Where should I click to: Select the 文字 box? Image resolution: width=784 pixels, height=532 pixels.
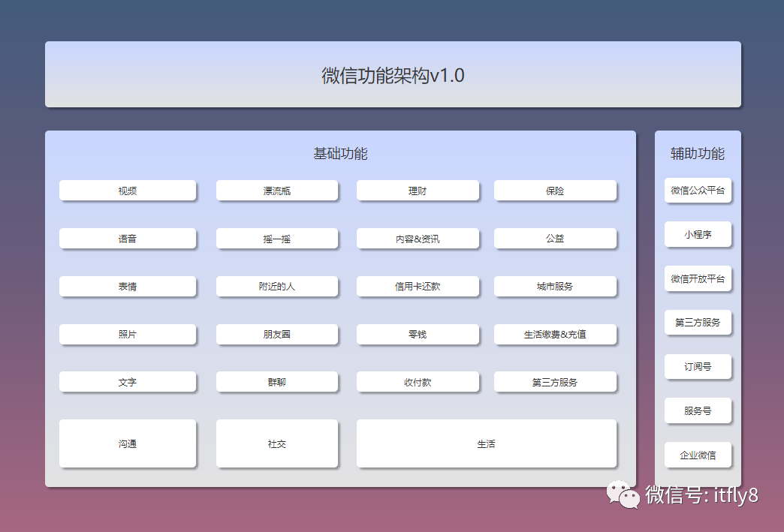pyautogui.click(x=128, y=382)
